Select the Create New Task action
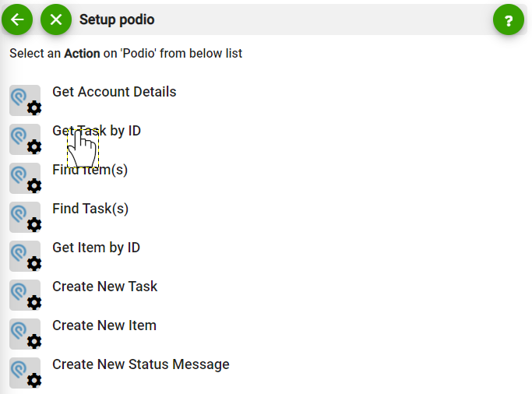Viewport: 532px width, 394px height. click(104, 287)
